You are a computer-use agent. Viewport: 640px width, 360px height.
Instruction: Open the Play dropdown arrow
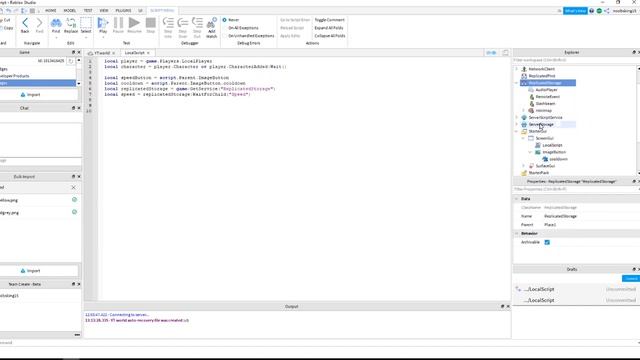click(x=103, y=38)
